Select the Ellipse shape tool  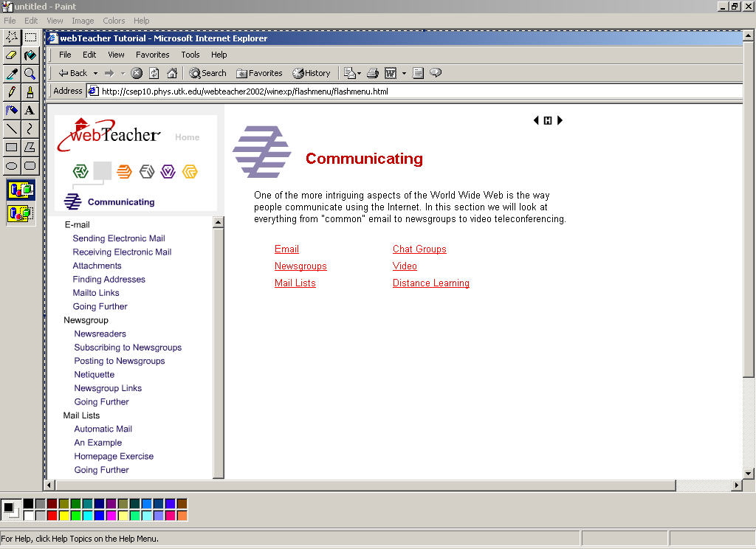click(12, 166)
